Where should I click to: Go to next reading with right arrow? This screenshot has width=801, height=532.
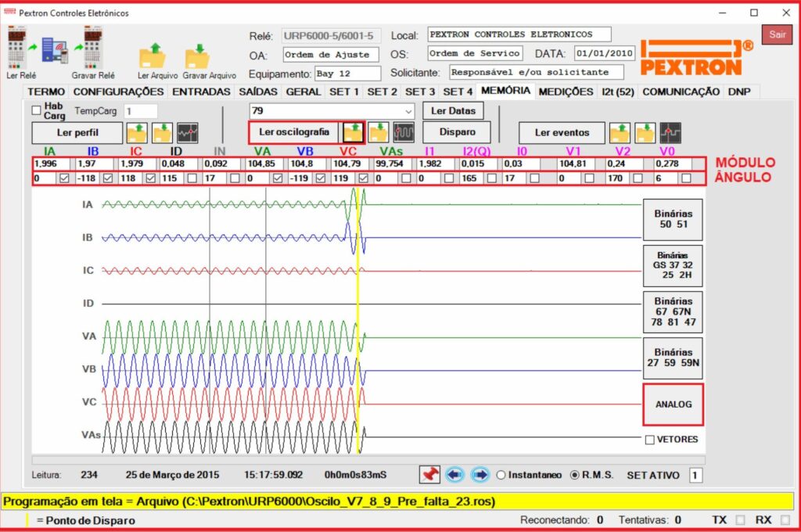[x=480, y=475]
